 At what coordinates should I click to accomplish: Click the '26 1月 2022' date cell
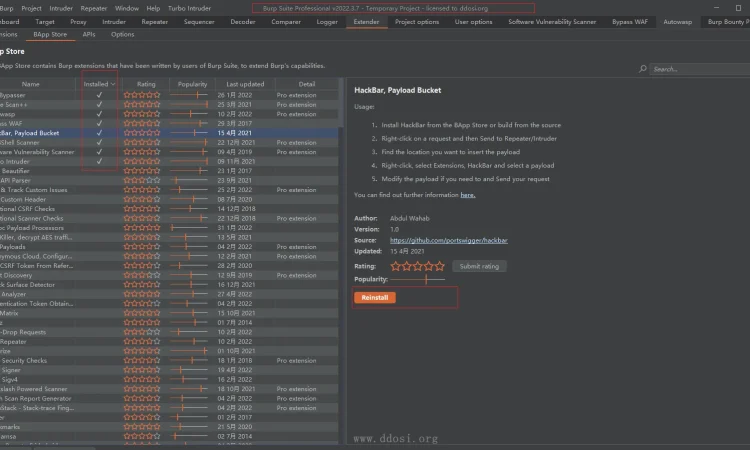point(234,95)
